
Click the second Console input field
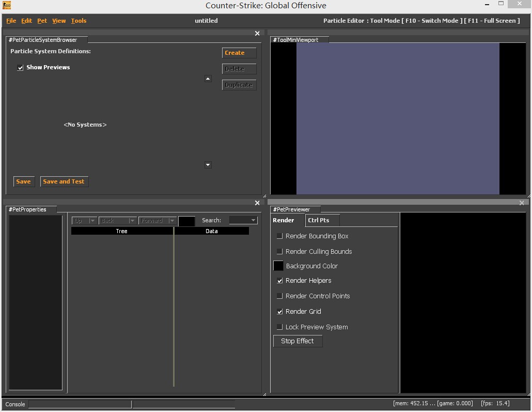click(183, 404)
